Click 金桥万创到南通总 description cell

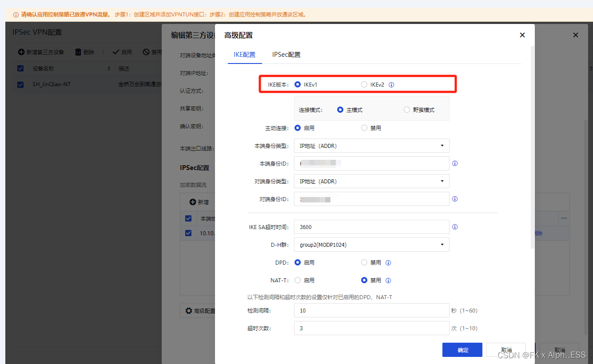coord(140,84)
